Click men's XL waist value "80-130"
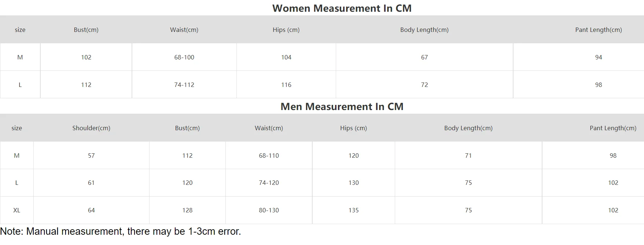 [x=269, y=210]
